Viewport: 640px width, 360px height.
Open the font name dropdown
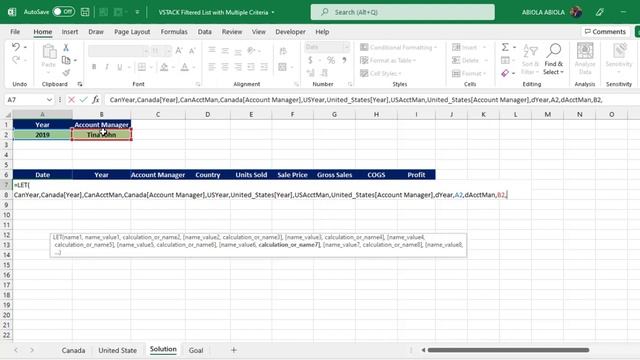[146, 51]
